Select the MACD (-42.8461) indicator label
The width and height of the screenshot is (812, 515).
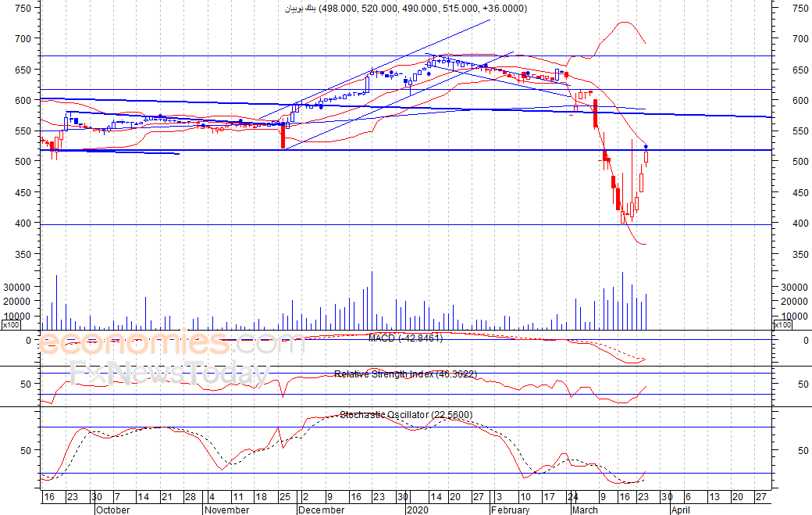click(405, 338)
